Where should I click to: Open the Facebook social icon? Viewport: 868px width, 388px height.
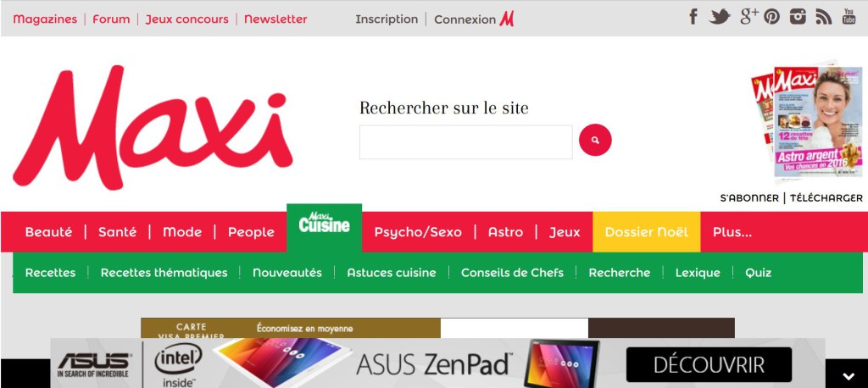[x=693, y=17]
